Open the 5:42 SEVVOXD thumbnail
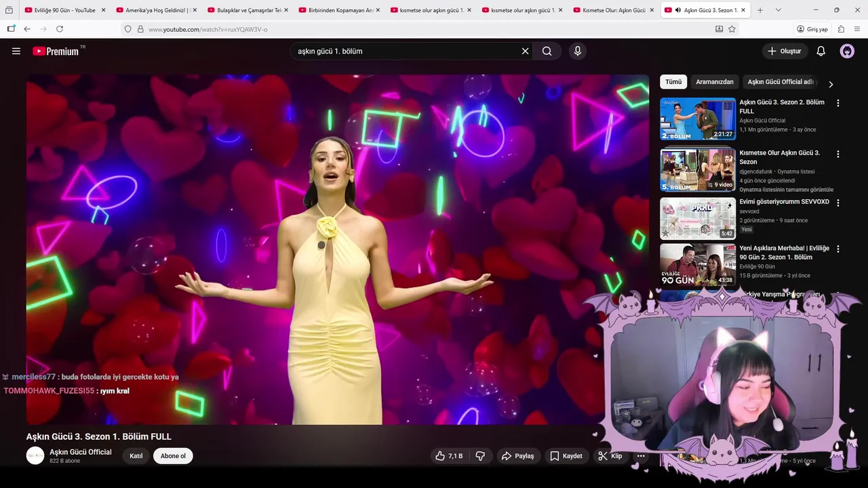Screen dimensions: 868x488 tap(698, 219)
